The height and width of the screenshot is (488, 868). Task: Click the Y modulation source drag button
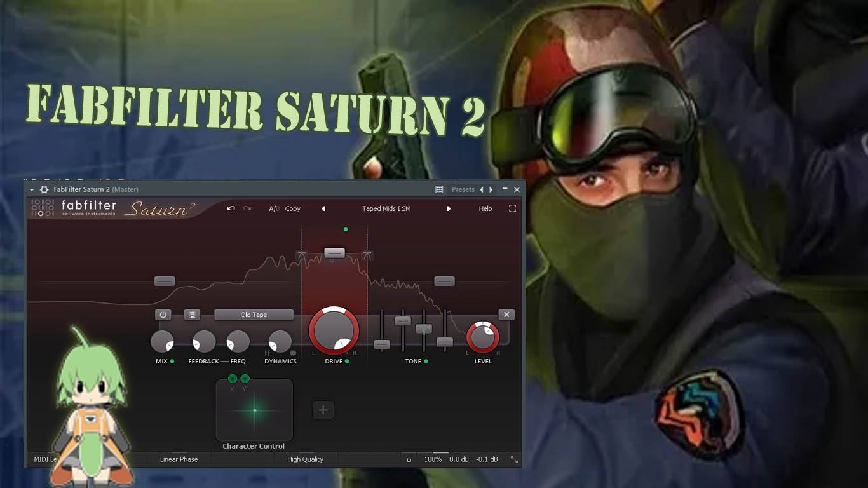click(x=245, y=379)
